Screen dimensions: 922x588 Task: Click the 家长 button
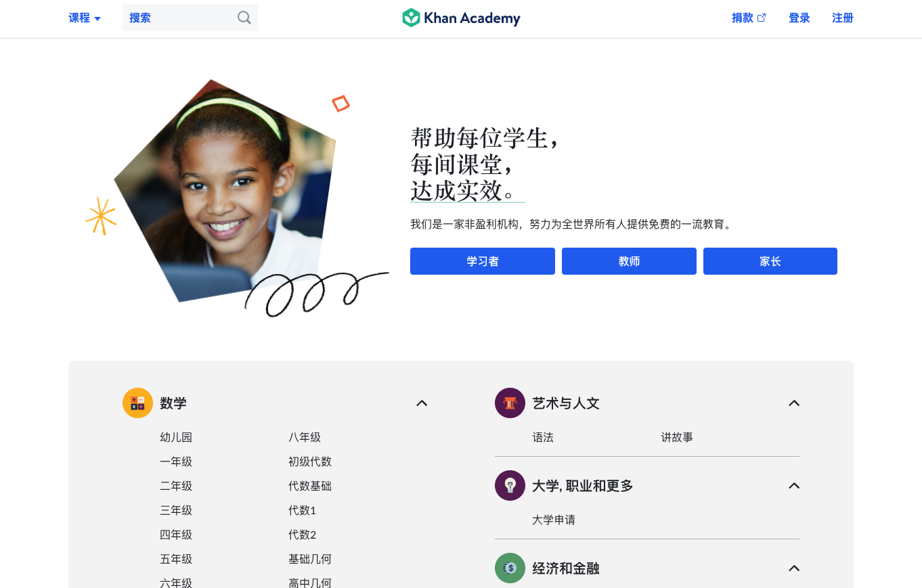click(x=770, y=261)
